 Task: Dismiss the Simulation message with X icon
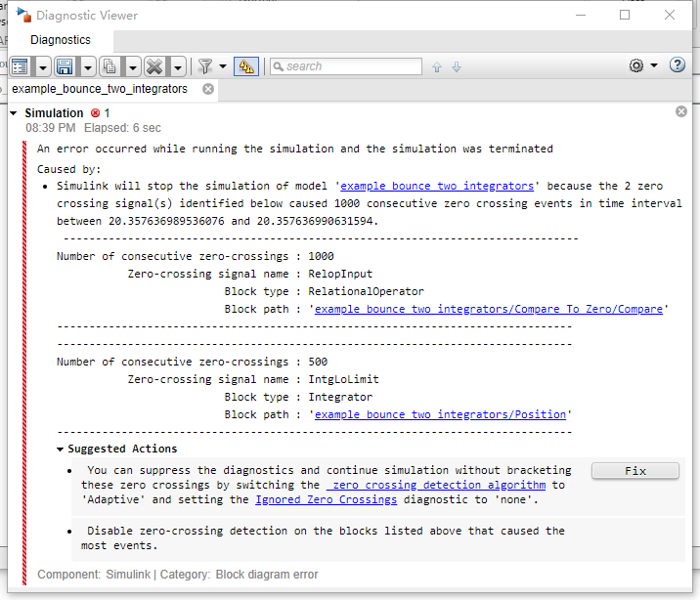tap(681, 111)
